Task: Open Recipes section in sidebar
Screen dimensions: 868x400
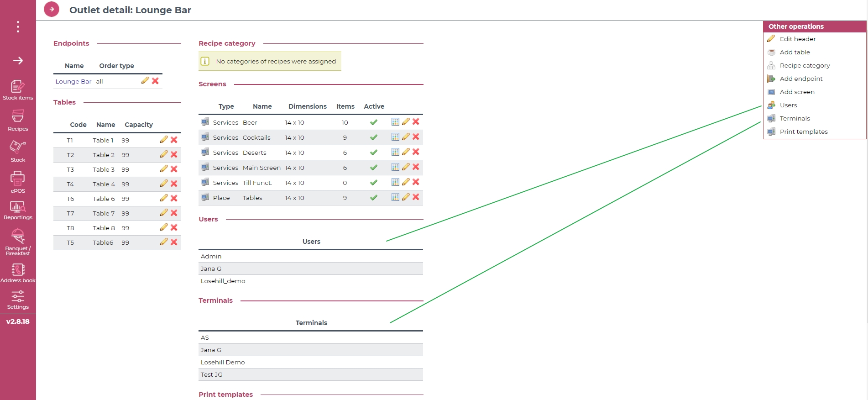Action: tap(18, 121)
